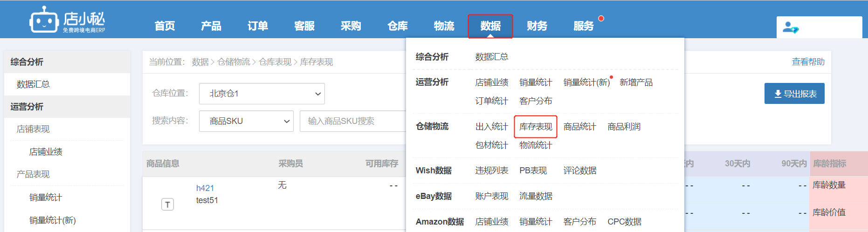The image size is (868, 232).
Task: Click the 30天内 column header
Action: coord(737,164)
